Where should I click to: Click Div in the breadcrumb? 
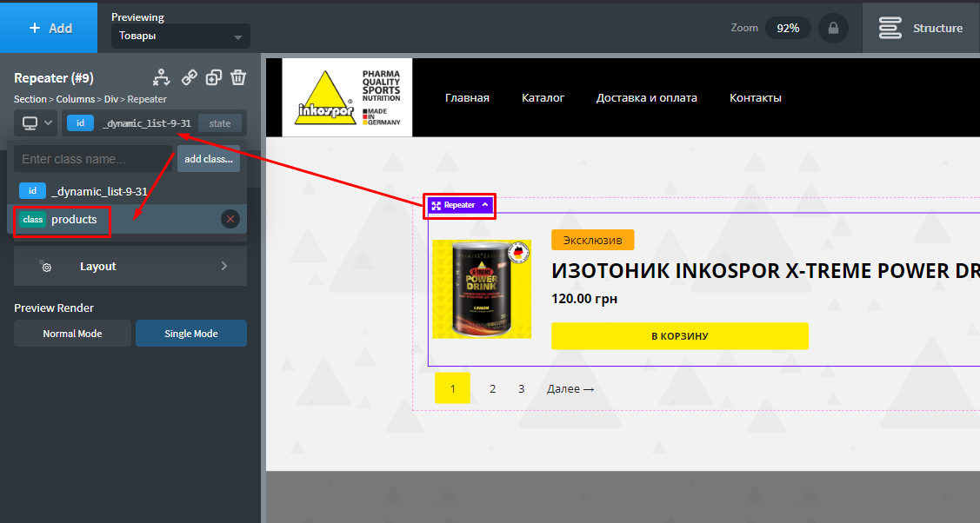pos(110,99)
